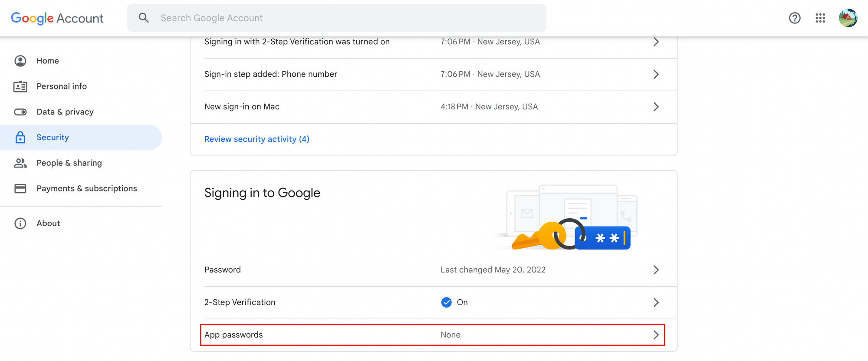The width and height of the screenshot is (868, 361).
Task: Expand Sign-in step added Phone number chevron
Action: pyautogui.click(x=656, y=74)
